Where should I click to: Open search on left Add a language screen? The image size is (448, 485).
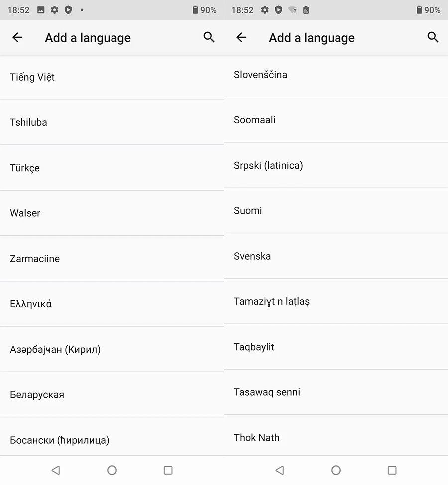click(209, 37)
